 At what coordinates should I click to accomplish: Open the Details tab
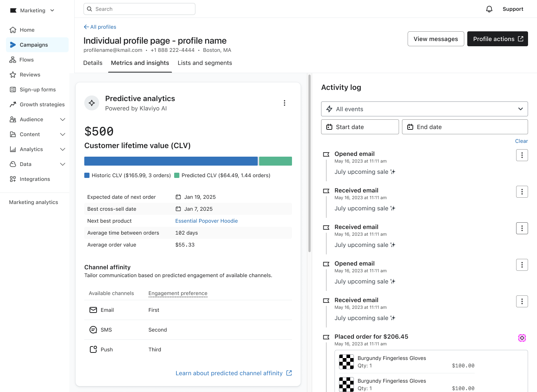(x=92, y=63)
